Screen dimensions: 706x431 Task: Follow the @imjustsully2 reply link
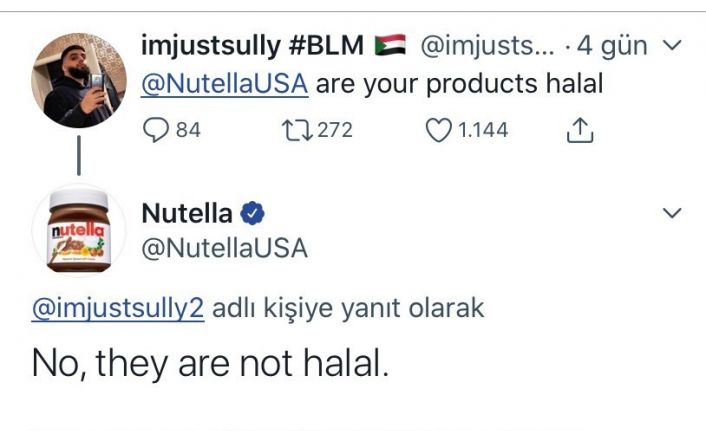(x=118, y=308)
